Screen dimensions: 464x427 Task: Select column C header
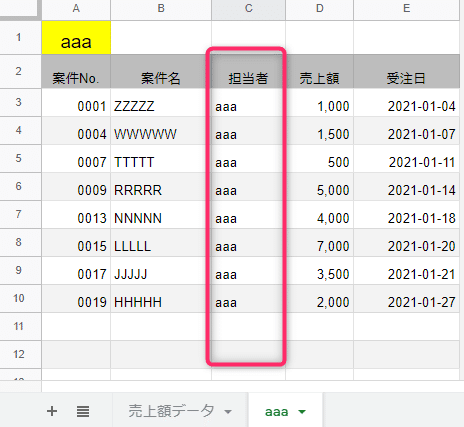(x=248, y=9)
